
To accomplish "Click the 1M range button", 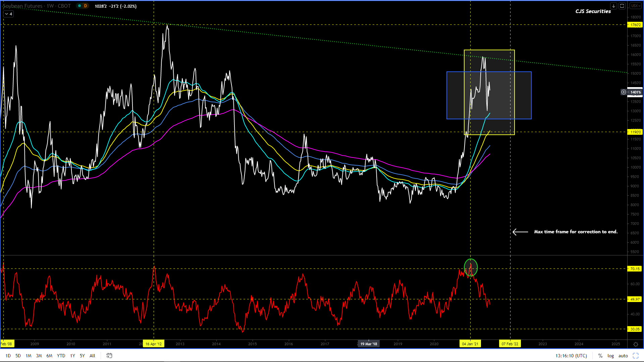I will (x=29, y=356).
